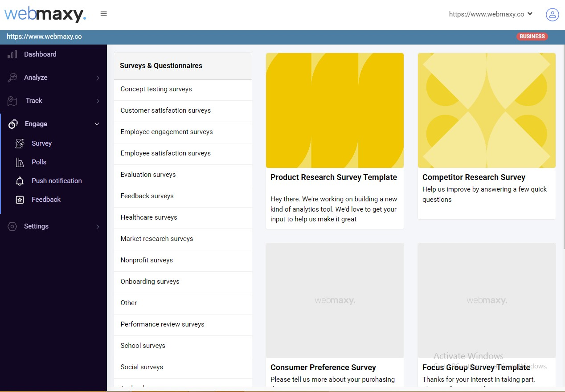Image resolution: width=565 pixels, height=392 pixels.
Task: Open Competitor Research Survey thumbnail image
Action: [487, 110]
